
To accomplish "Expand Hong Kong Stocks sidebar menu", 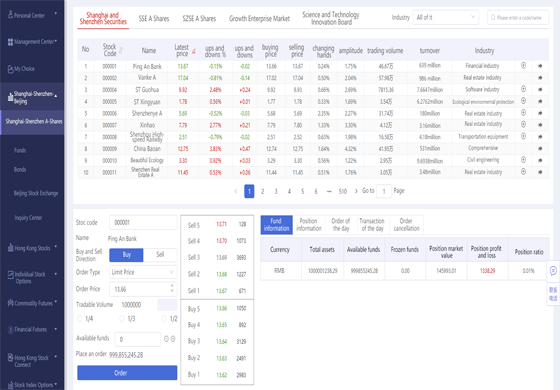I will tap(32, 248).
